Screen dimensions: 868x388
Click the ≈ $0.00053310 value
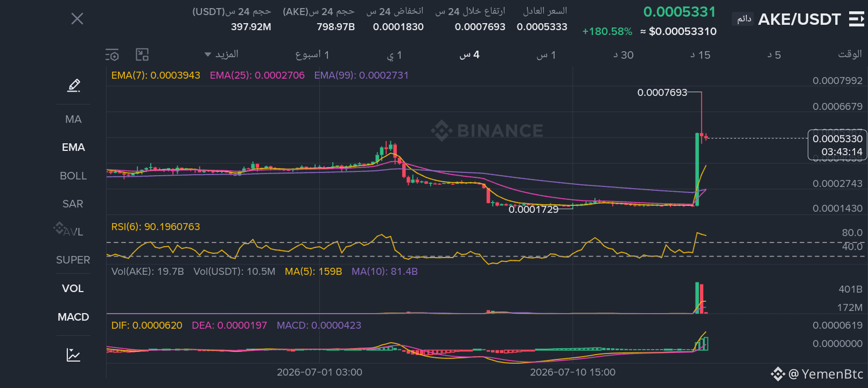coord(678,31)
